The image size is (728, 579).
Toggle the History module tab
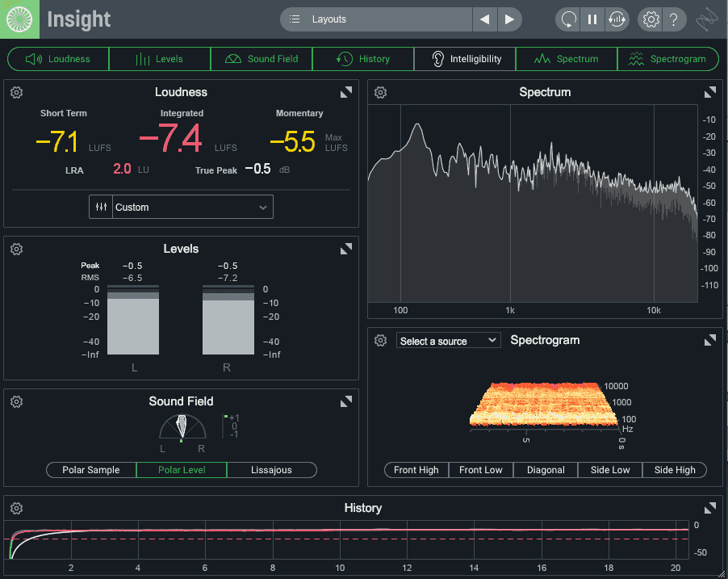(x=363, y=59)
